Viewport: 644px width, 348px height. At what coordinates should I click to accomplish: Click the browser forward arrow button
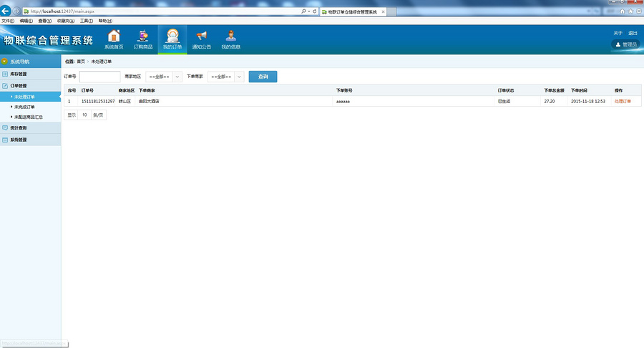coord(16,11)
